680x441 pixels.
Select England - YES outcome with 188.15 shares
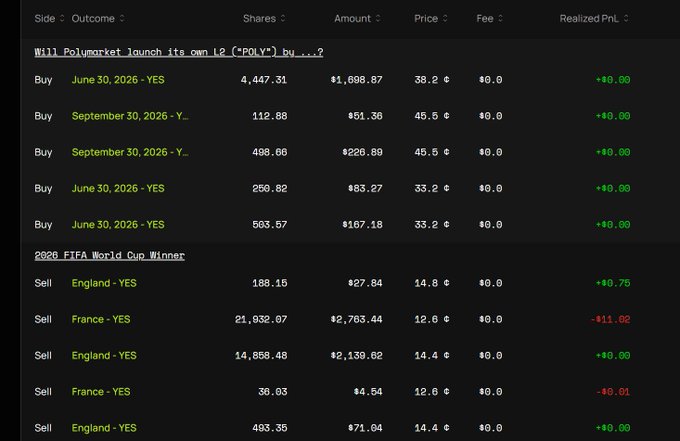pyautogui.click(x=105, y=283)
